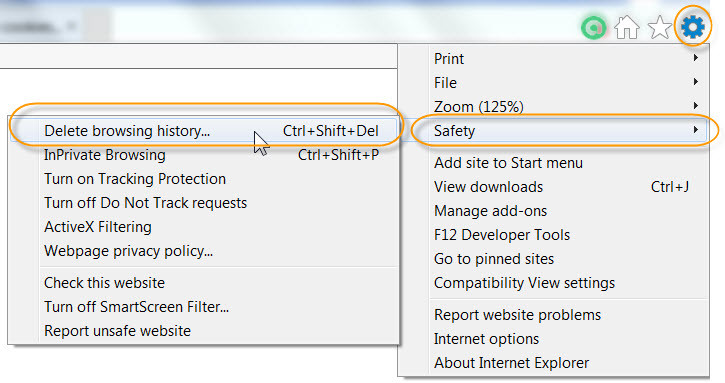The width and height of the screenshot is (725, 383).
Task: Expand the Print submenu arrow
Action: click(x=695, y=58)
